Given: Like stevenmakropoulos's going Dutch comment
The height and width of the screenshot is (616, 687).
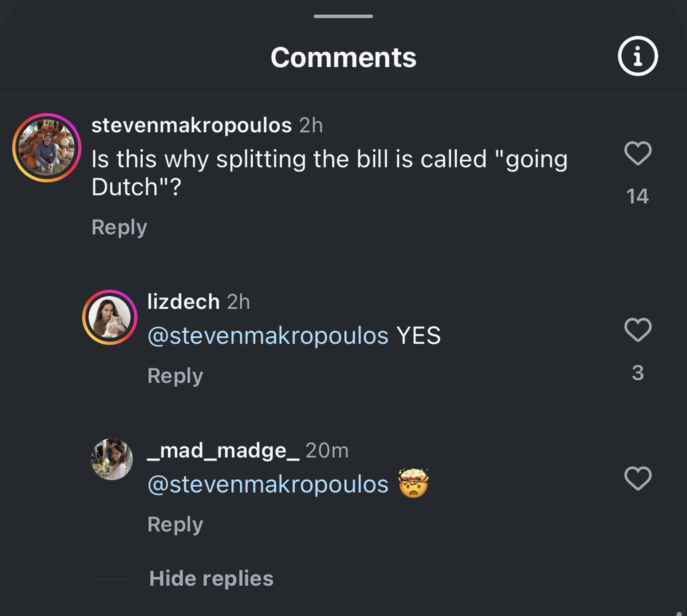Looking at the screenshot, I should pyautogui.click(x=637, y=154).
